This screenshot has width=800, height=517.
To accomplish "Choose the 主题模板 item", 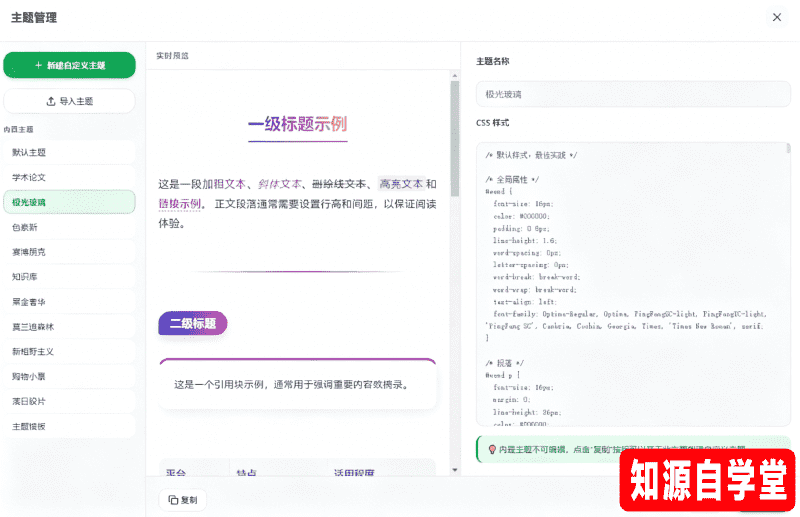I will click(x=69, y=426).
